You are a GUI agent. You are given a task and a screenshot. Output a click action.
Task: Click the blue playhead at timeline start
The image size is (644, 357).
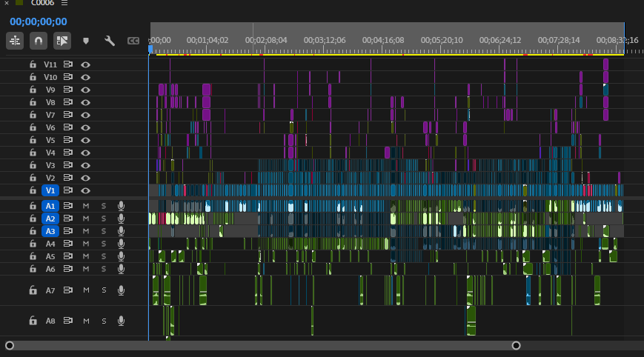point(150,49)
